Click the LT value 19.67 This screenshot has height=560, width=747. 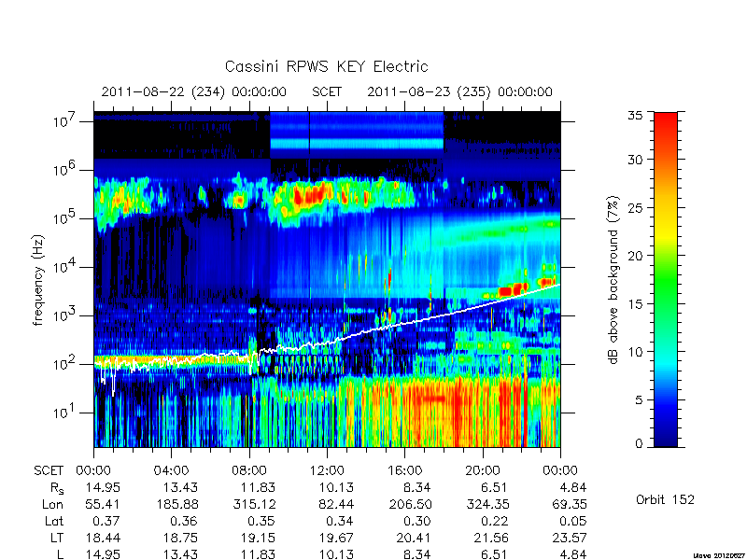[336, 538]
